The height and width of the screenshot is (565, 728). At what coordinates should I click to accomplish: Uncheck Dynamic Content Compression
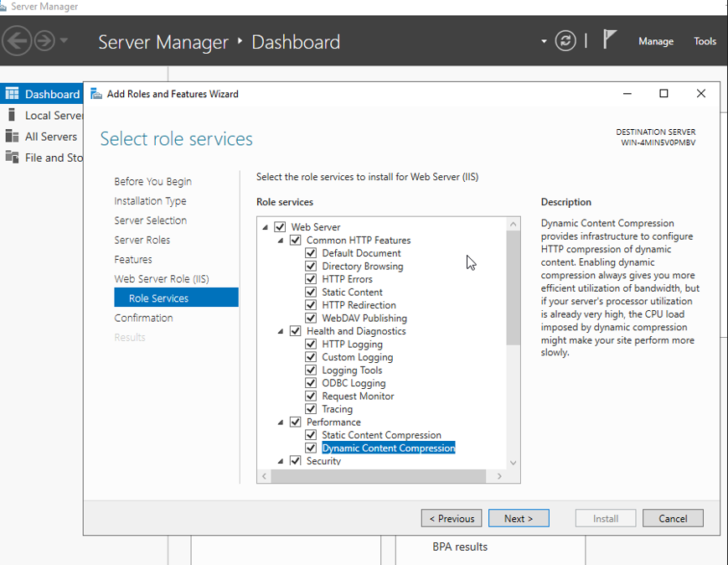pyautogui.click(x=311, y=448)
